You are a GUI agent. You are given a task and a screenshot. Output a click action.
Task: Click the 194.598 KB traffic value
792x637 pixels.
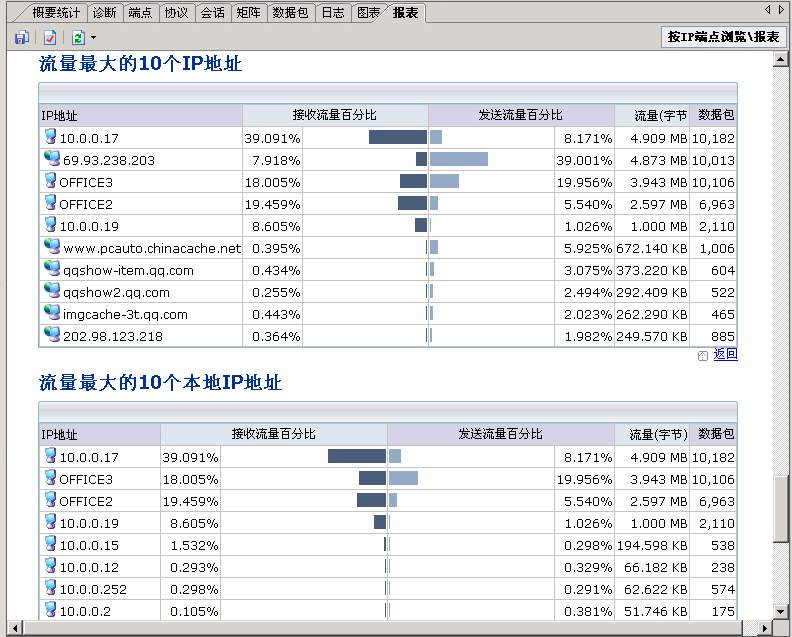(x=652, y=546)
